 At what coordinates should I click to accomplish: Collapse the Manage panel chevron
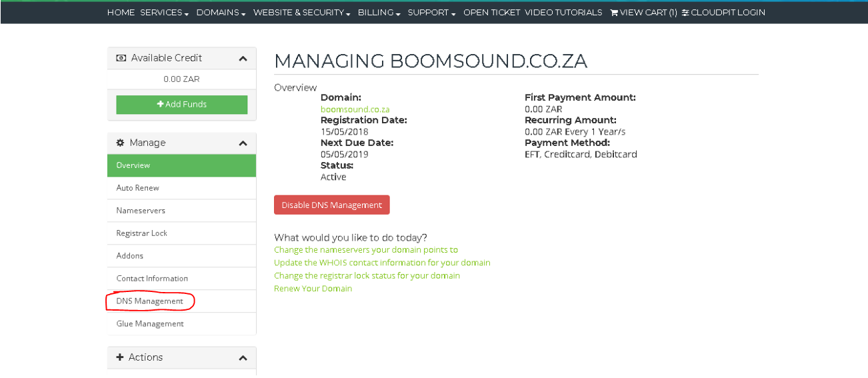[x=243, y=143]
